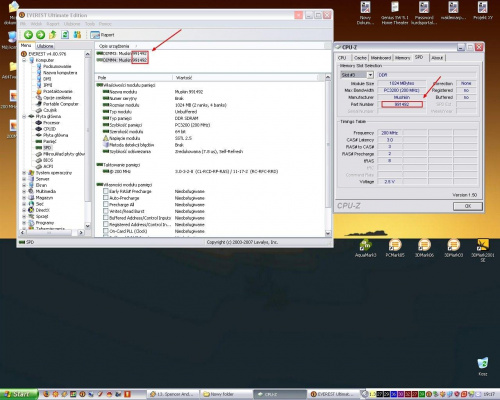
Task: Toggle the Registered Address/Control Inputs checkbox
Action: coord(106,224)
